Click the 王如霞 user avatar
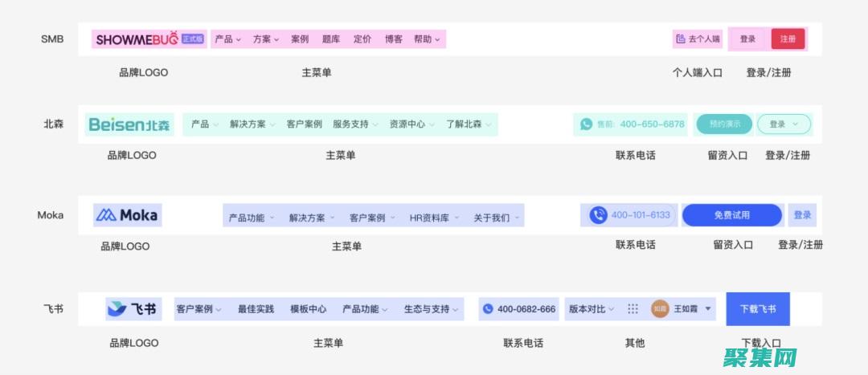This screenshot has width=868, height=375. (x=660, y=308)
